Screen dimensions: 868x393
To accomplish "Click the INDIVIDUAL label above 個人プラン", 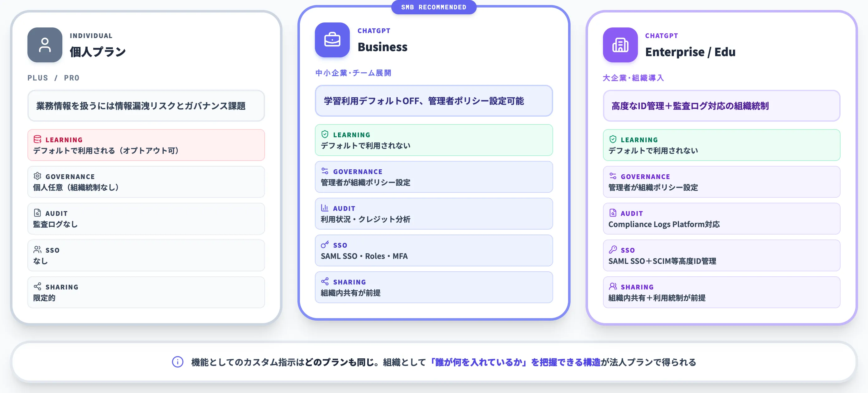I will coord(91,36).
